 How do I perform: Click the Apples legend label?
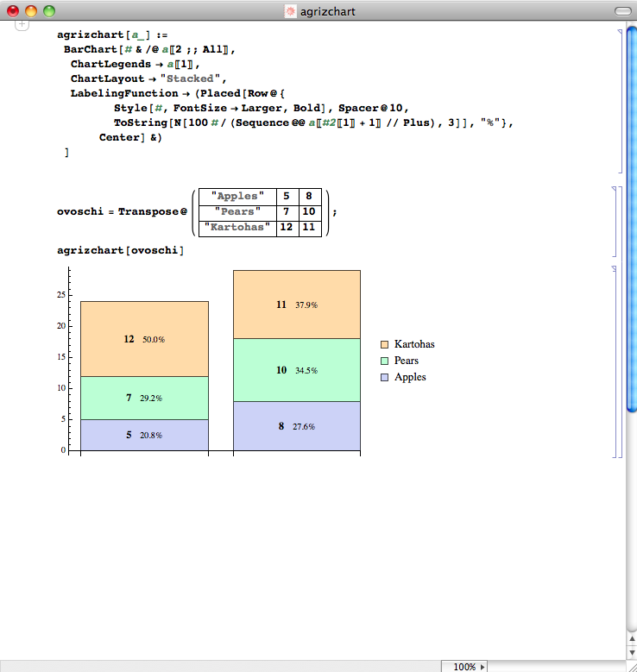pyautogui.click(x=410, y=377)
